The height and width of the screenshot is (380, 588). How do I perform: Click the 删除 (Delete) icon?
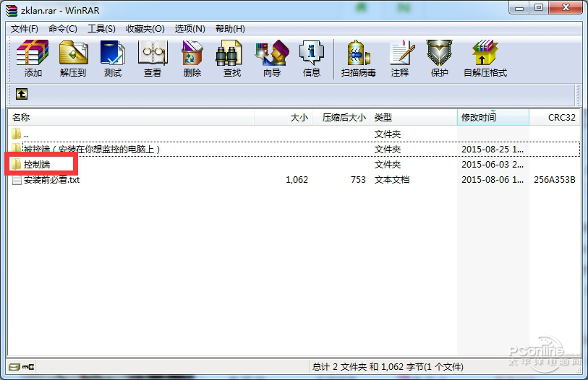(192, 53)
